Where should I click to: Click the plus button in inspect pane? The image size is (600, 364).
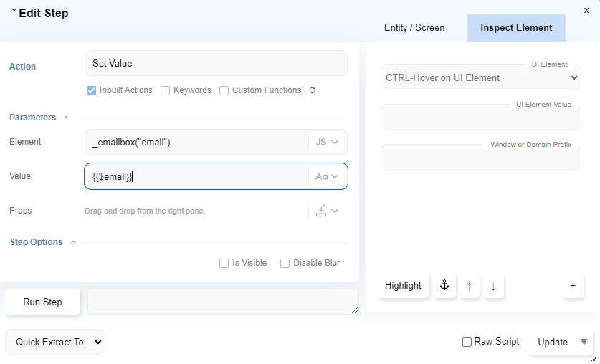tap(573, 285)
